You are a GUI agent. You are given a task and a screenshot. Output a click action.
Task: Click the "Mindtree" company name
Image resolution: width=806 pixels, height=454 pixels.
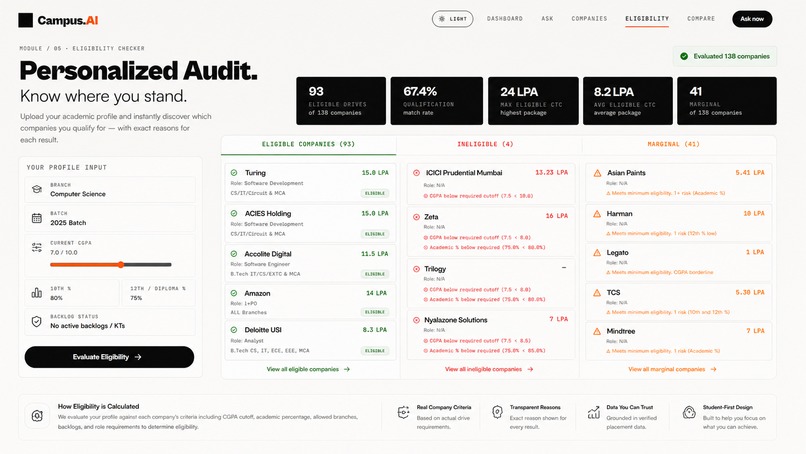tap(620, 332)
